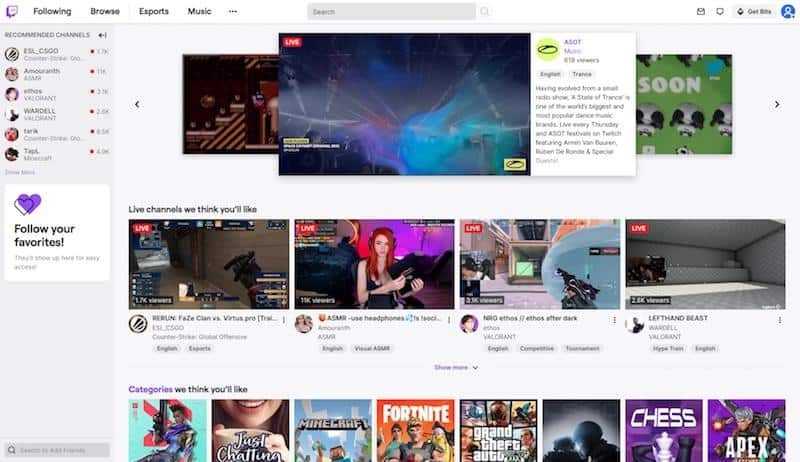Viewport: 800px width, 462px height.
Task: Open the RERUN: FaZe Clan stream title link
Action: pos(215,318)
